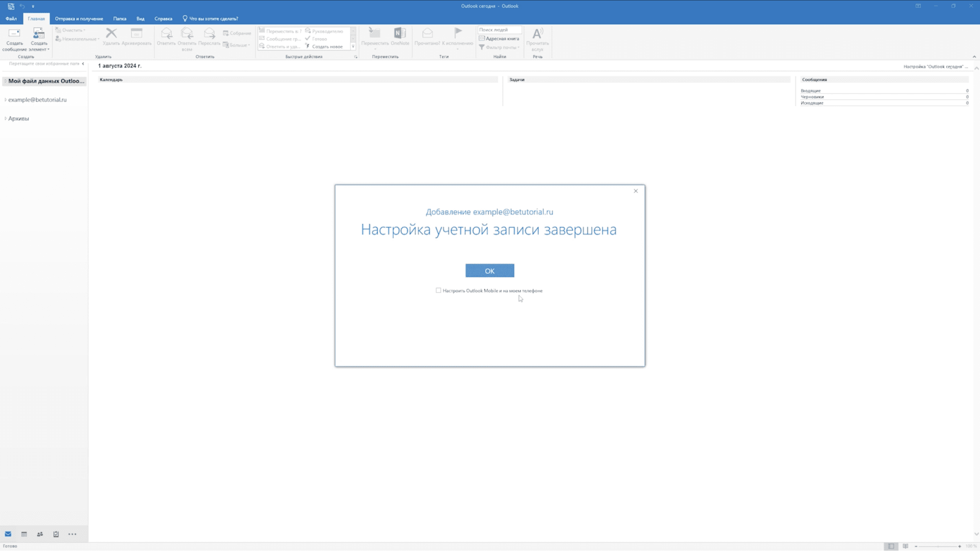Open People contacts in bottom navigation
The image size is (980, 551).
click(40, 534)
